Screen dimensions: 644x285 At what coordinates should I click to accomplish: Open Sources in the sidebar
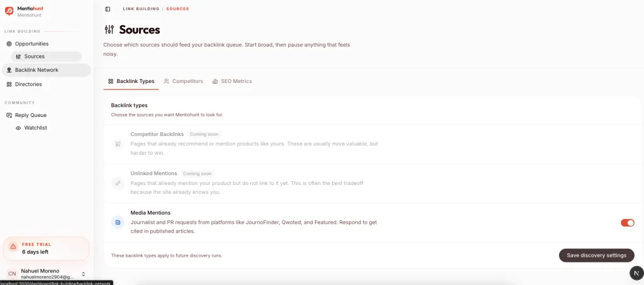46,57
